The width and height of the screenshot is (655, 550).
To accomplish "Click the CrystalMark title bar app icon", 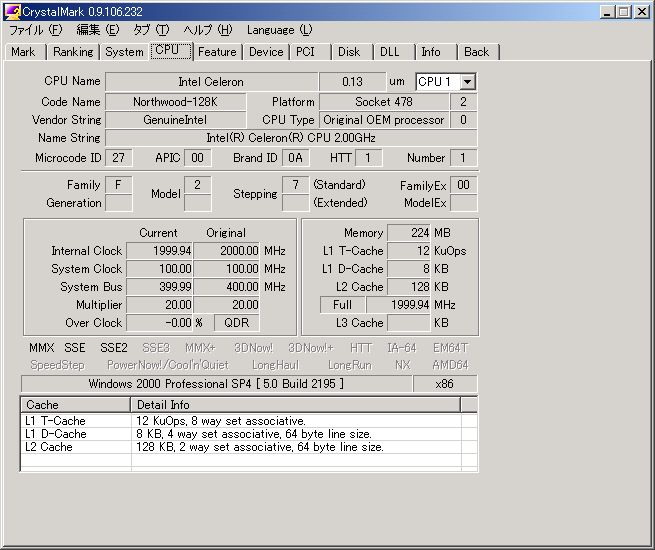I will point(12,12).
